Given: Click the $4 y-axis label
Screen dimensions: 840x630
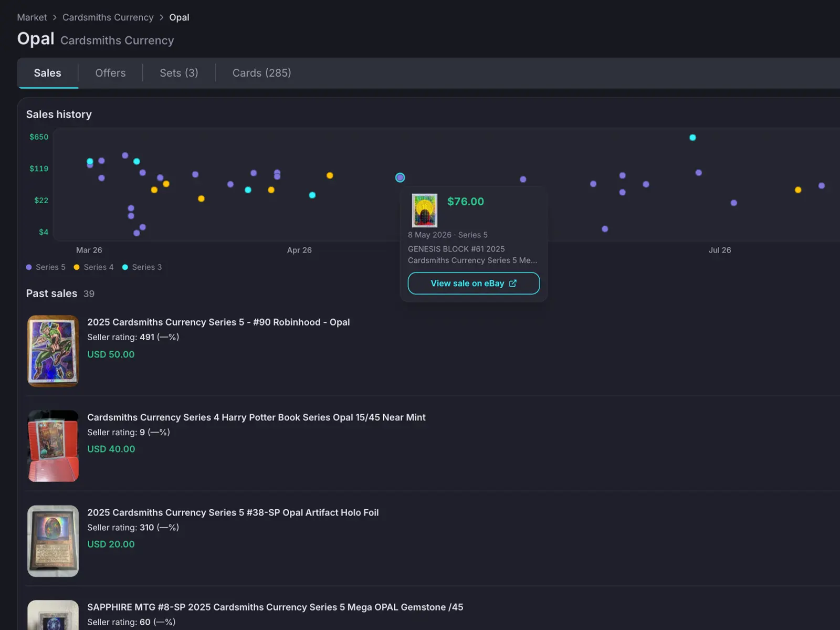Looking at the screenshot, I should pyautogui.click(x=44, y=232).
